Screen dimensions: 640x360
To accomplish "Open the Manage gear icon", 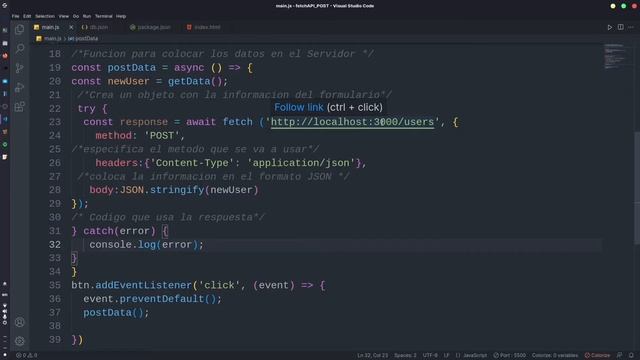I will (x=20, y=341).
